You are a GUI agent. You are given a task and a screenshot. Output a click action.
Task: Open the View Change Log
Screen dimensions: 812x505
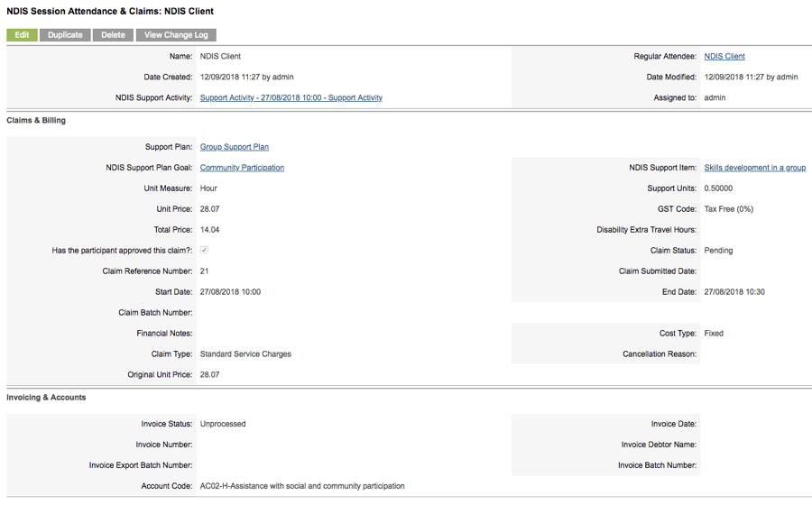(176, 34)
